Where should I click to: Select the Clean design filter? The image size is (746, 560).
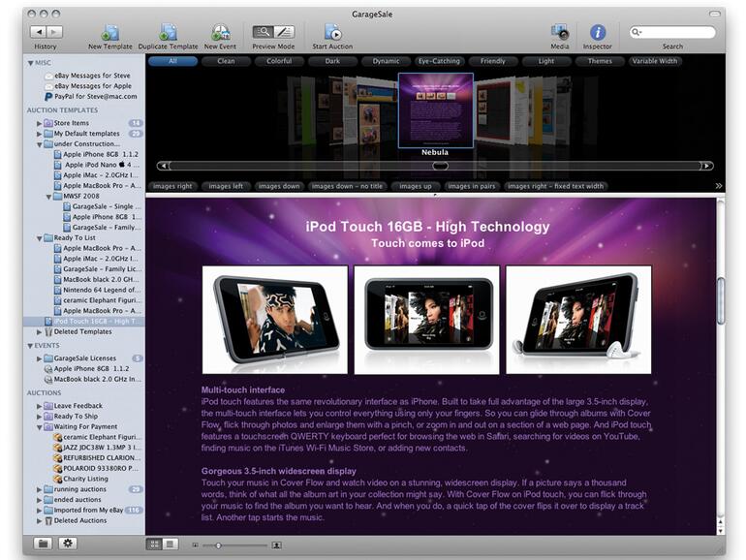point(226,61)
